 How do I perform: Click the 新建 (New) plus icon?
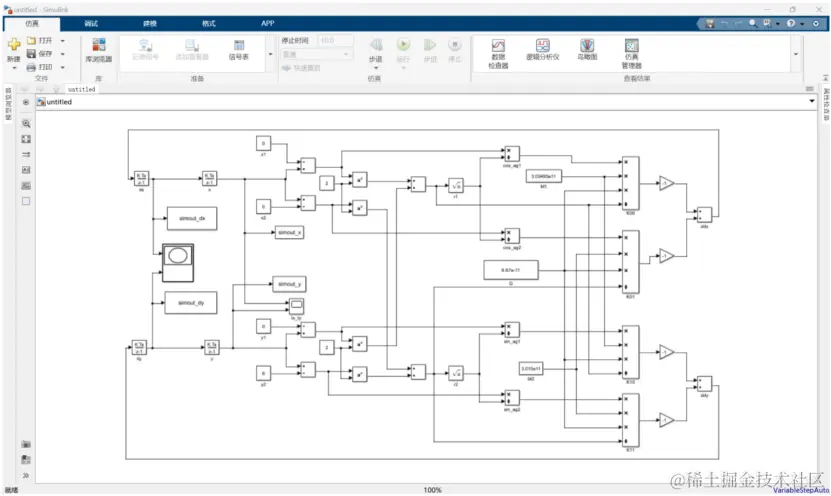tap(14, 45)
